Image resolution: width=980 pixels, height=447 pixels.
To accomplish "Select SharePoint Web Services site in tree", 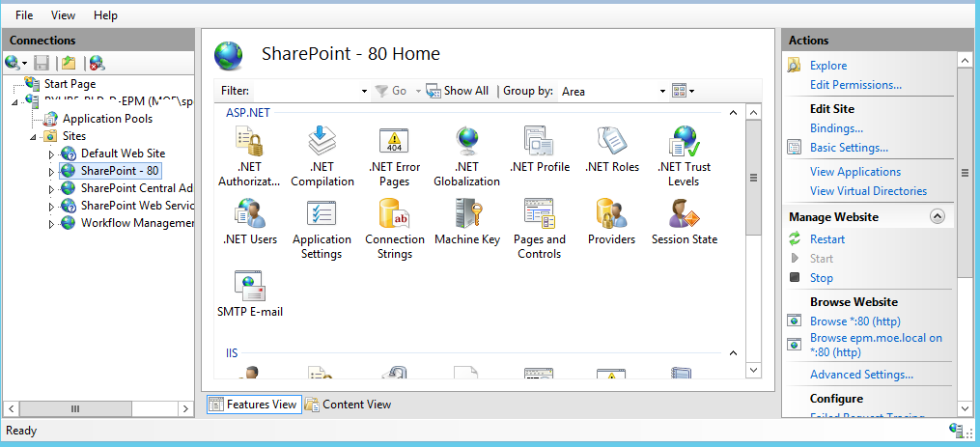I will 137,206.
